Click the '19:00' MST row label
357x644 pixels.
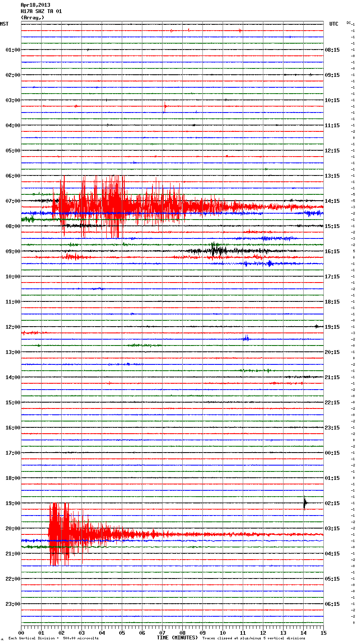13,503
